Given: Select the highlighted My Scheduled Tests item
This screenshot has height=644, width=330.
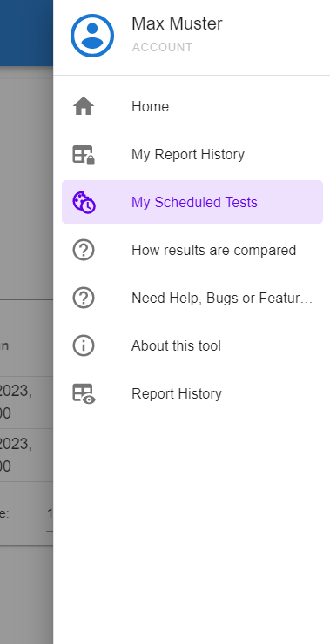Looking at the screenshot, I should point(192,202).
